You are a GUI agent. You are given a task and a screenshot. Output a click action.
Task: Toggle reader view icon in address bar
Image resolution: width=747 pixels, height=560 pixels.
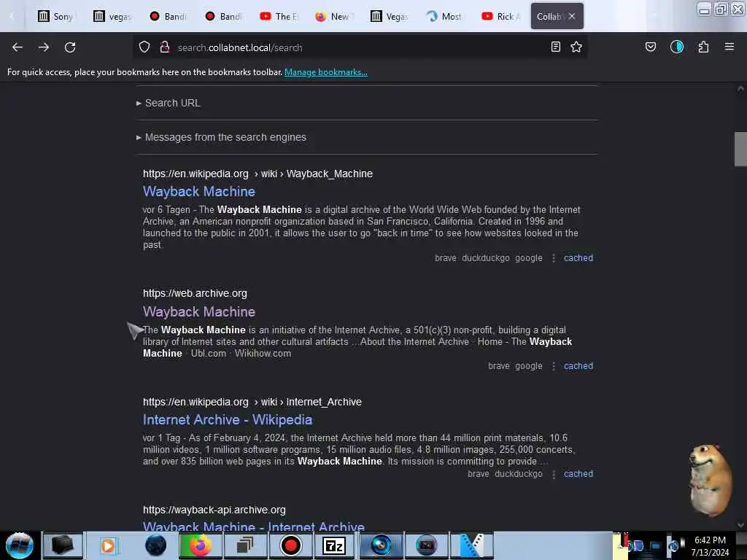point(555,47)
